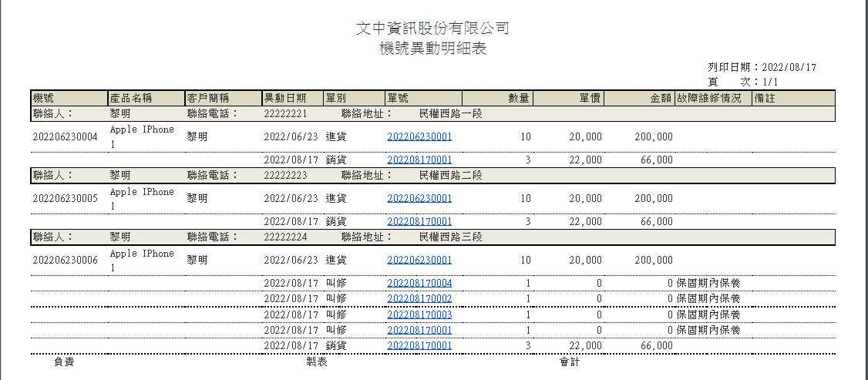Click the 備註 column header

(794, 99)
